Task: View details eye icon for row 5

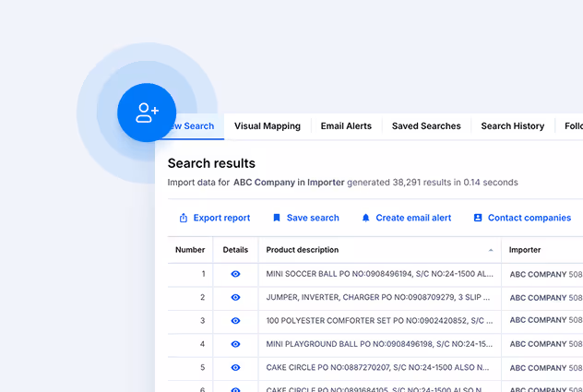Action: coord(235,367)
